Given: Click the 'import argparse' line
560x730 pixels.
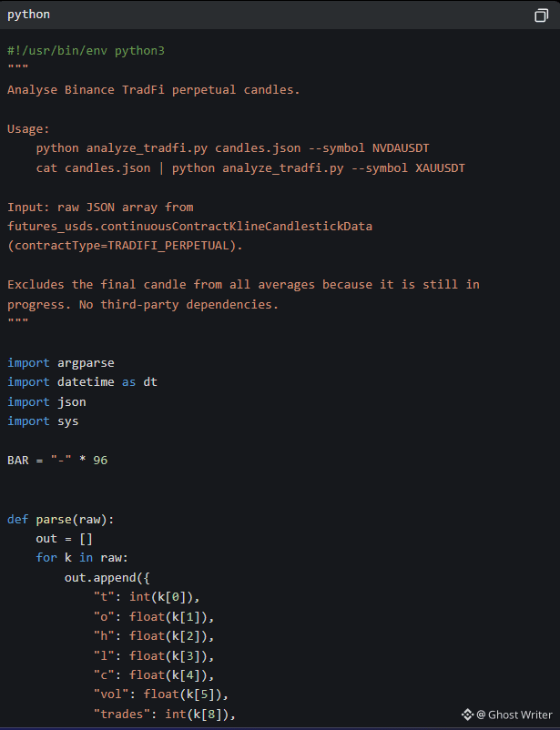Looking at the screenshot, I should (61, 362).
